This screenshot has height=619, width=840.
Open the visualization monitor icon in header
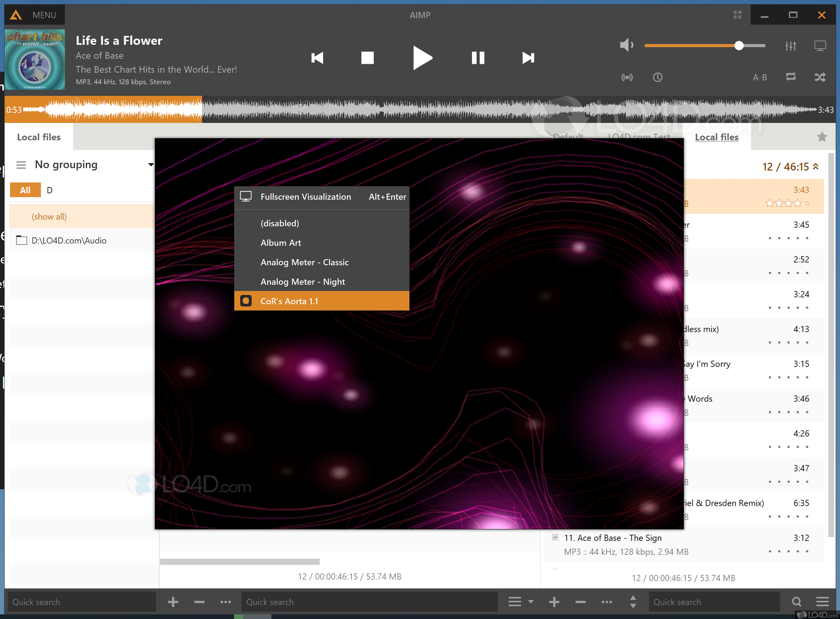pyautogui.click(x=820, y=46)
